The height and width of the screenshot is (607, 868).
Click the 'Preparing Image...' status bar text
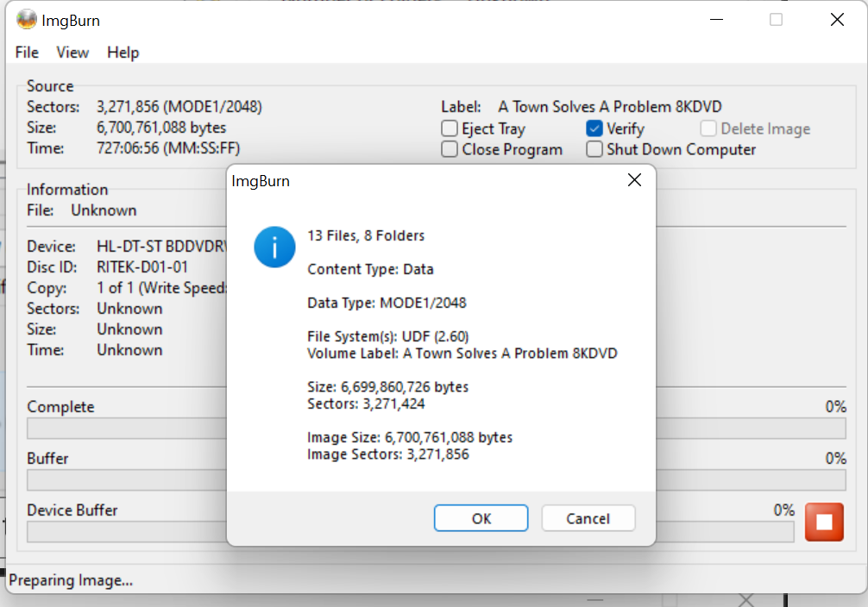point(71,580)
